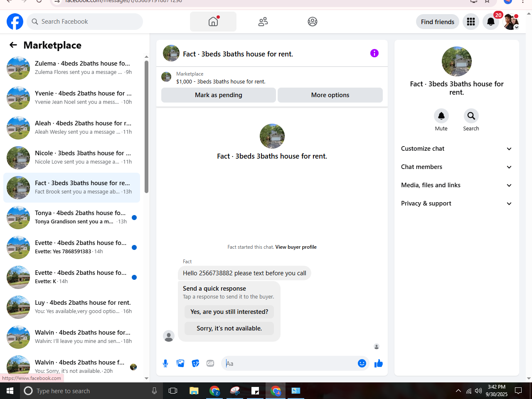Open Zulema 4beds 2baths conversation

coord(71,68)
